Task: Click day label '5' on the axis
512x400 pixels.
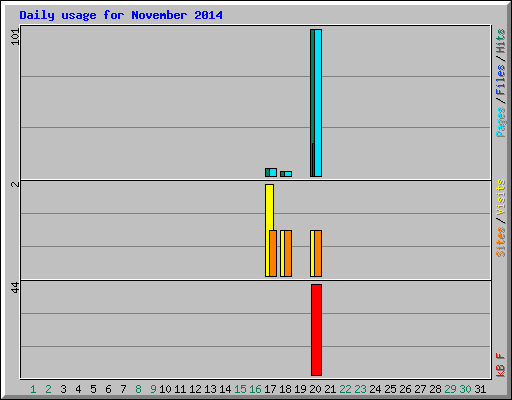Action: 93,389
